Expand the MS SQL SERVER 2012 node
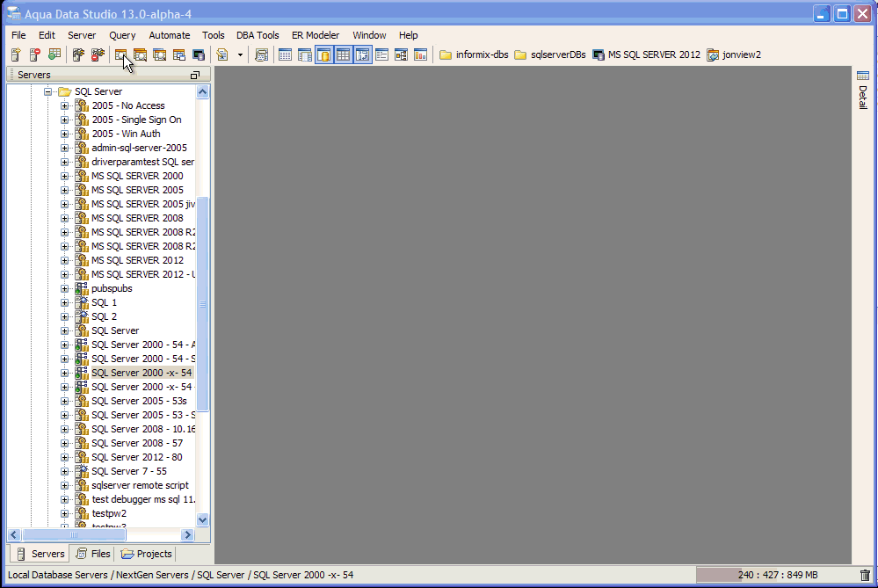The height and width of the screenshot is (588, 878). coord(64,260)
